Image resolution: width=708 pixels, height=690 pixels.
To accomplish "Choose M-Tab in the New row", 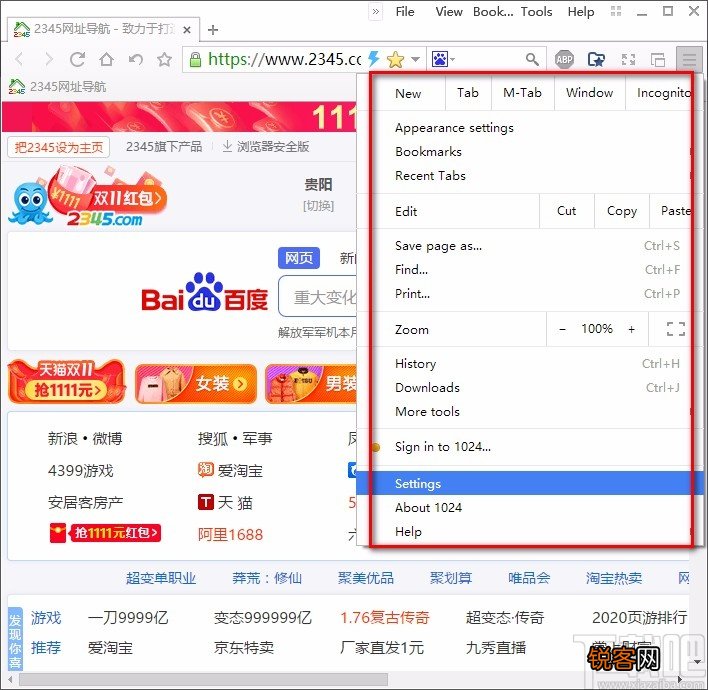I will pyautogui.click(x=522, y=93).
